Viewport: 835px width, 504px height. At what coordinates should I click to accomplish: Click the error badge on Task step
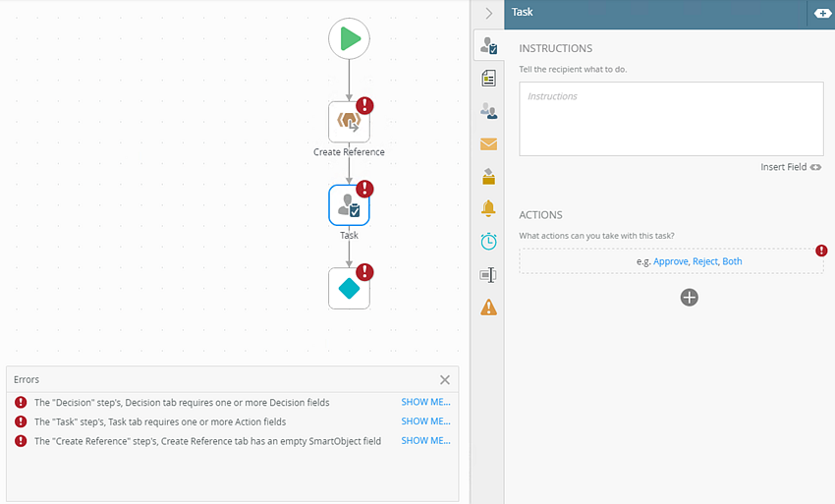pyautogui.click(x=364, y=189)
